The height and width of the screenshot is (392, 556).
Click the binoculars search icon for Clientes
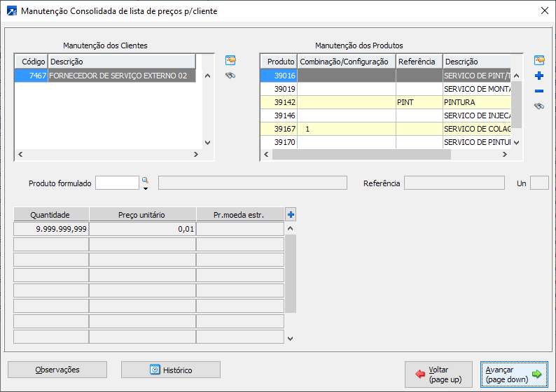pos(230,76)
